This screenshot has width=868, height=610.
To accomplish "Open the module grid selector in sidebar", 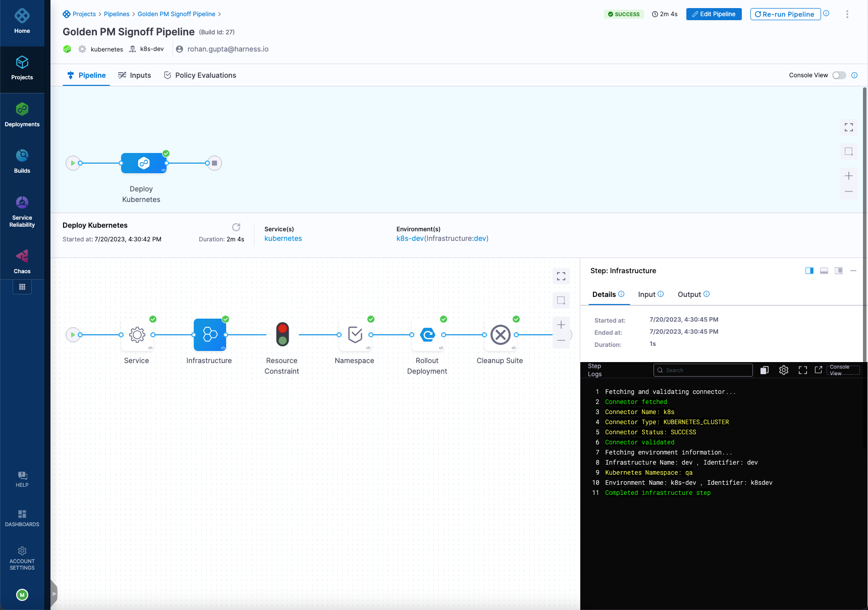I will point(22,287).
